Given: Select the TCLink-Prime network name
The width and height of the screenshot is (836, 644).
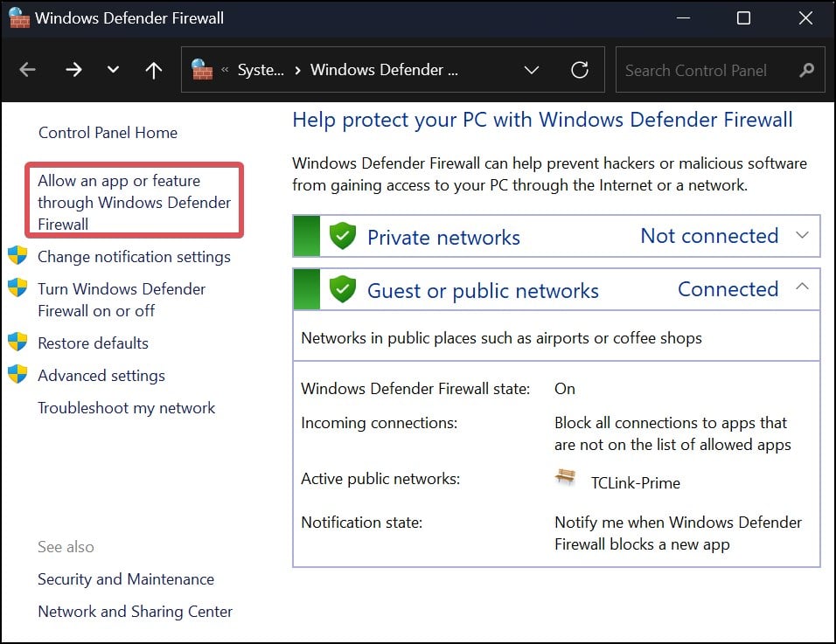Looking at the screenshot, I should coord(636,483).
